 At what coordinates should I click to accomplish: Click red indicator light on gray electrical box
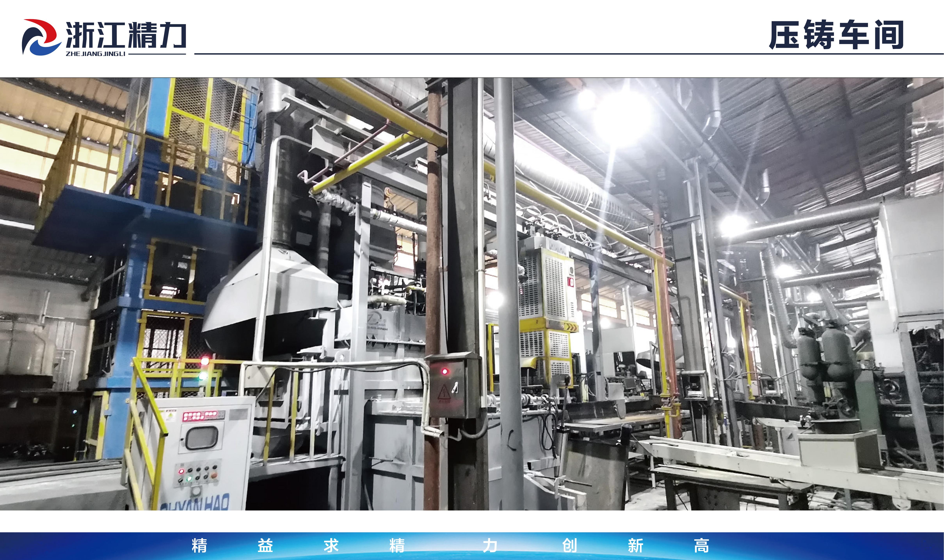click(x=445, y=372)
